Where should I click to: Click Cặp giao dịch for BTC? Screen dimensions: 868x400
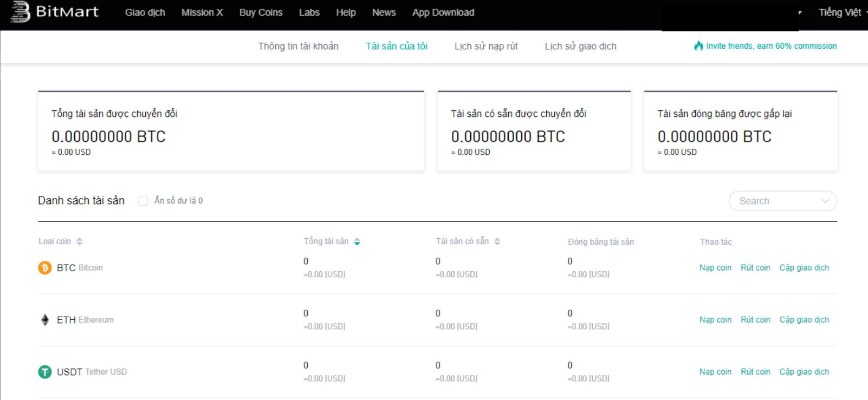[804, 267]
